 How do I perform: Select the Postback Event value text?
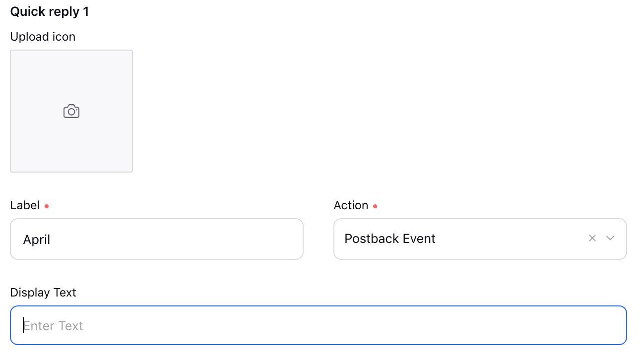[x=390, y=238]
